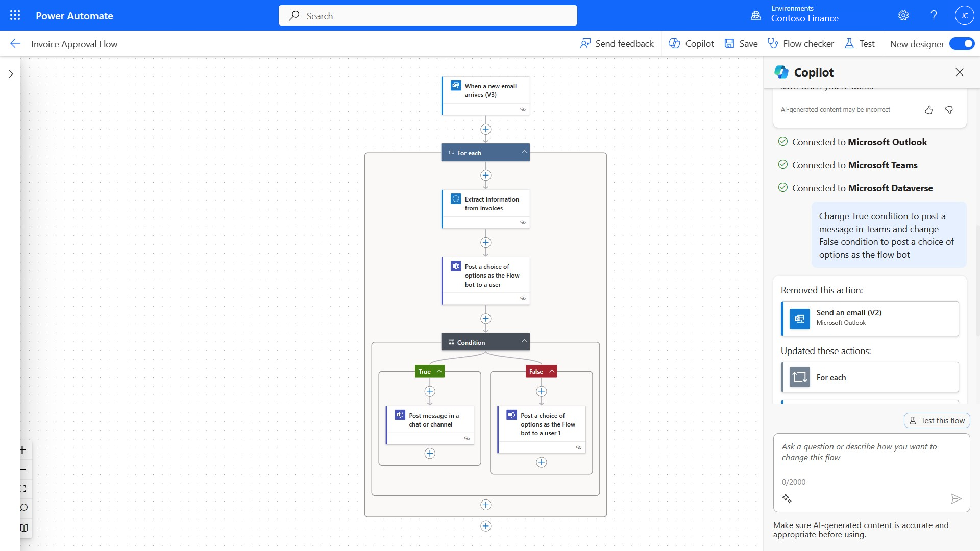Enable the New designer toggle

[962, 43]
